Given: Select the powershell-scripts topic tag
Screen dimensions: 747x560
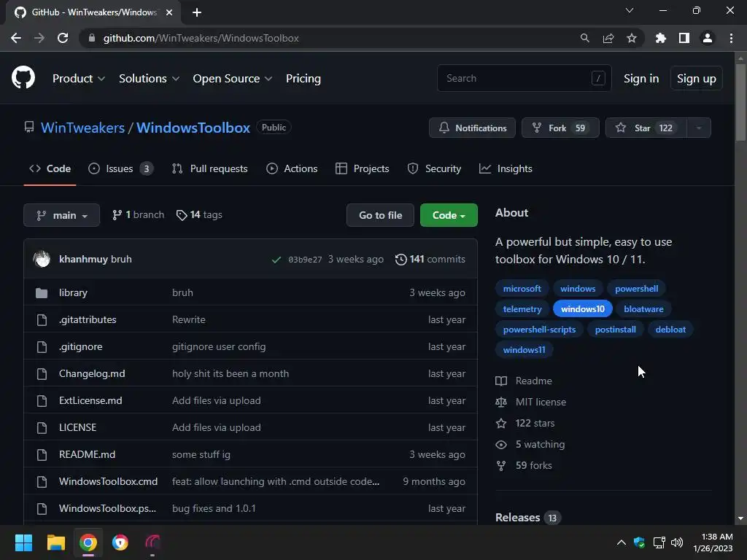Looking at the screenshot, I should click(539, 330).
